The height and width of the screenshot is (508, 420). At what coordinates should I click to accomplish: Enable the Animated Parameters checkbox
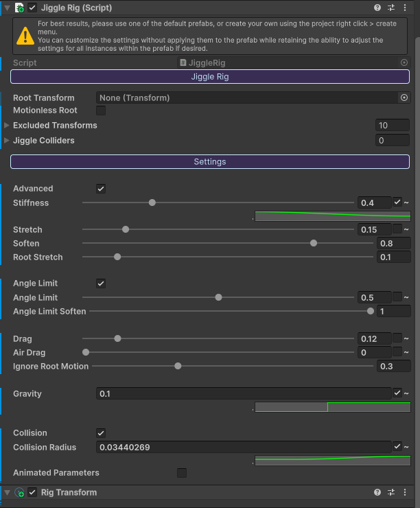tap(182, 473)
